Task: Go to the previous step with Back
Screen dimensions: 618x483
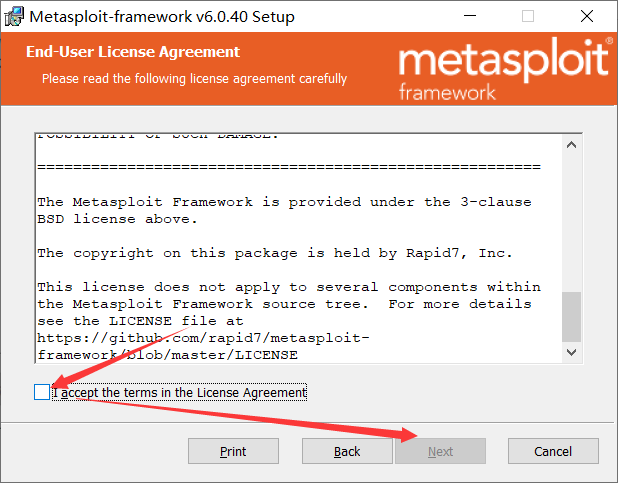Action: 347,451
